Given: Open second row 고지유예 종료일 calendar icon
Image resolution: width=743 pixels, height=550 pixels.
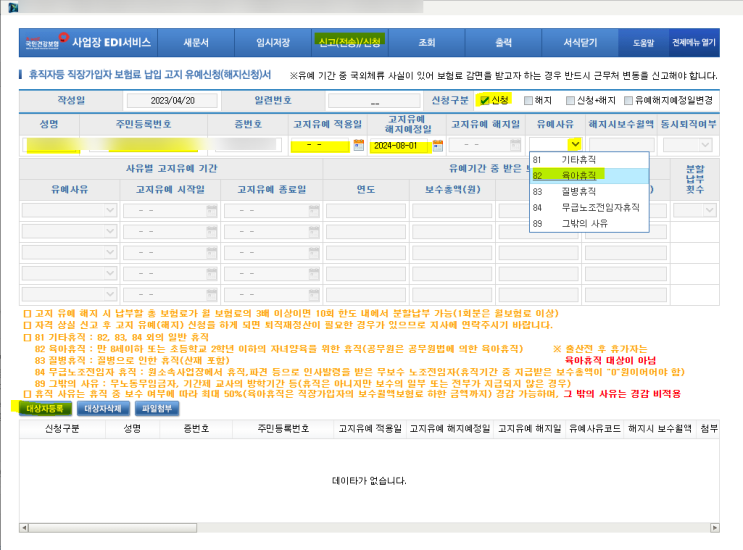Looking at the screenshot, I should click(x=314, y=231).
